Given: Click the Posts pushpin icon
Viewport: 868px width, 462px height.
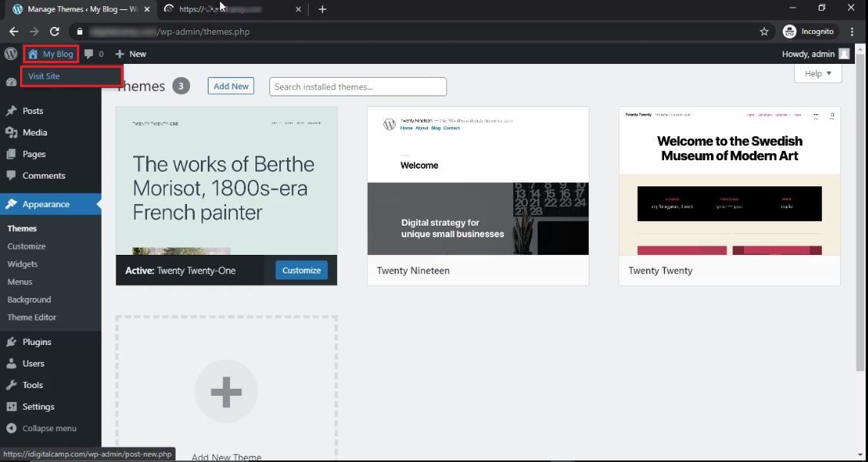Looking at the screenshot, I should coord(11,111).
